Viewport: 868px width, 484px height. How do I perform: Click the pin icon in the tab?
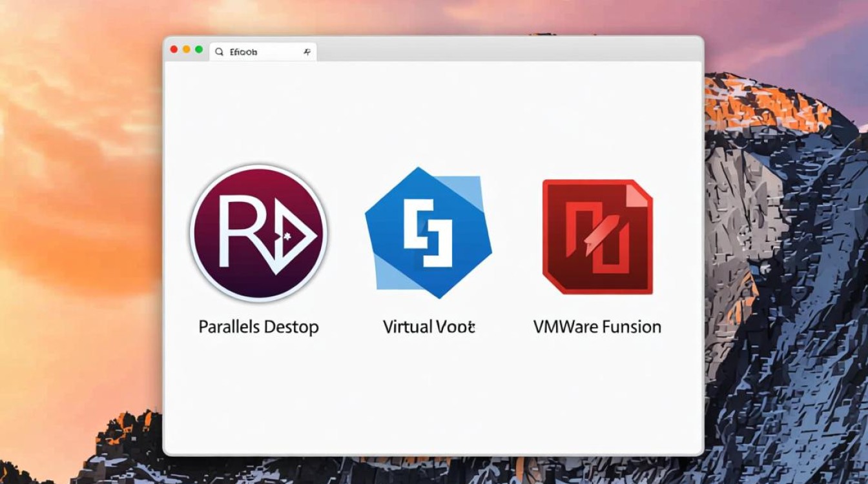[x=307, y=52]
